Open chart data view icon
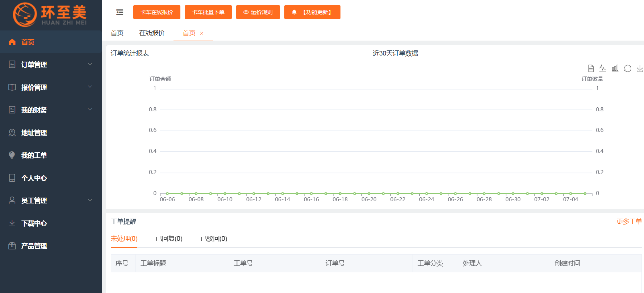Viewport: 644px width, 293px height. point(591,68)
